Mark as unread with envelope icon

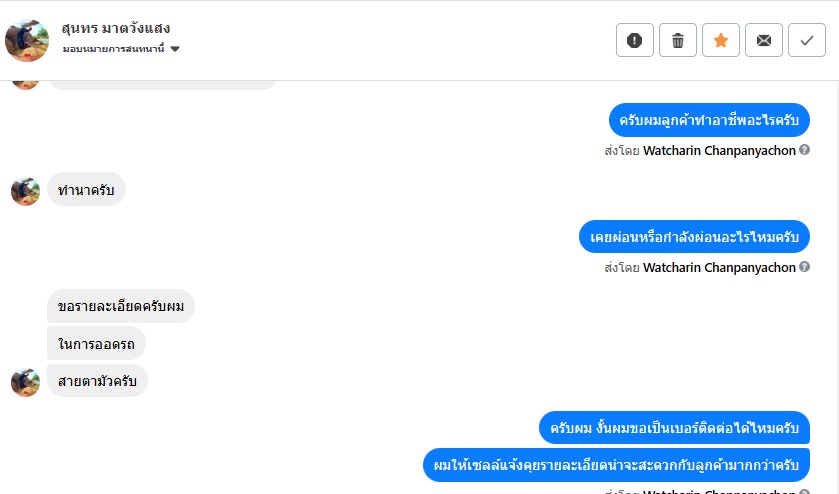pyautogui.click(x=764, y=40)
